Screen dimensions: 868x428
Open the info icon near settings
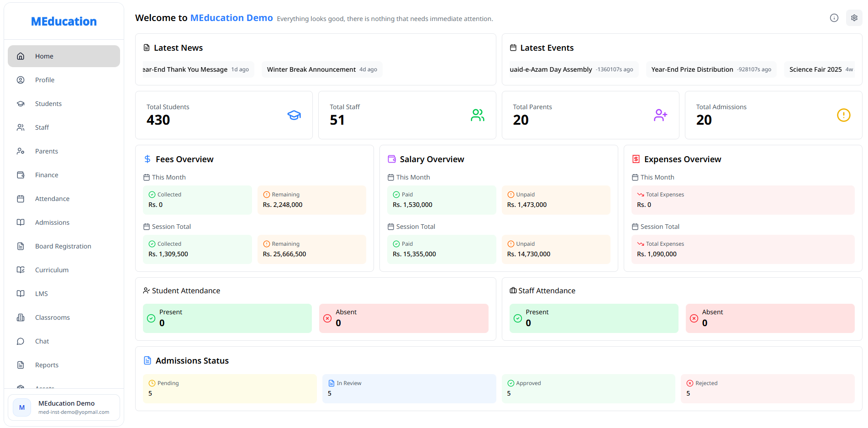tap(834, 18)
